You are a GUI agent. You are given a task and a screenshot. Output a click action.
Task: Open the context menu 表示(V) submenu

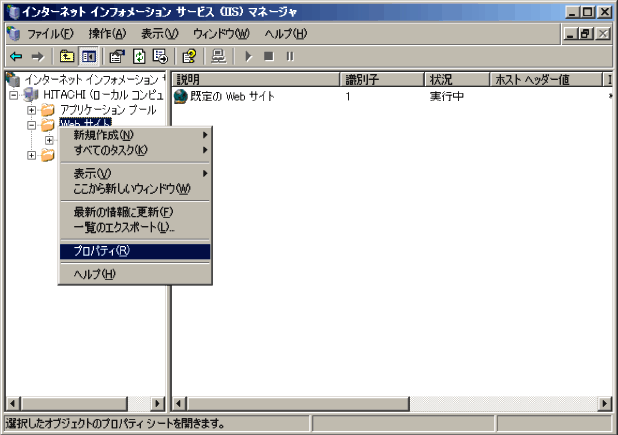pos(135,174)
